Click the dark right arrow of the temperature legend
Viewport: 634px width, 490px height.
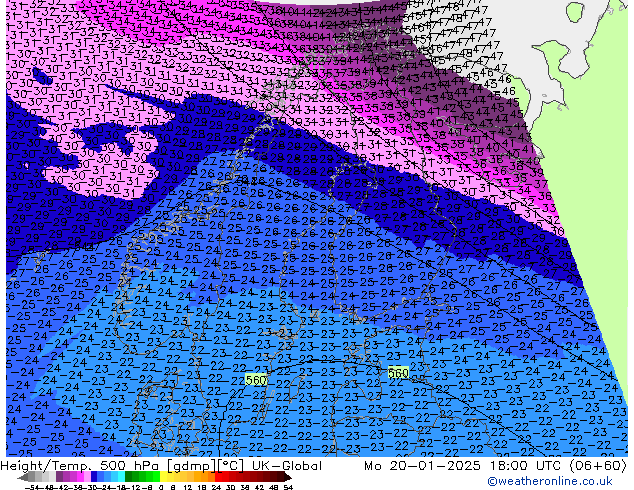coord(288,478)
